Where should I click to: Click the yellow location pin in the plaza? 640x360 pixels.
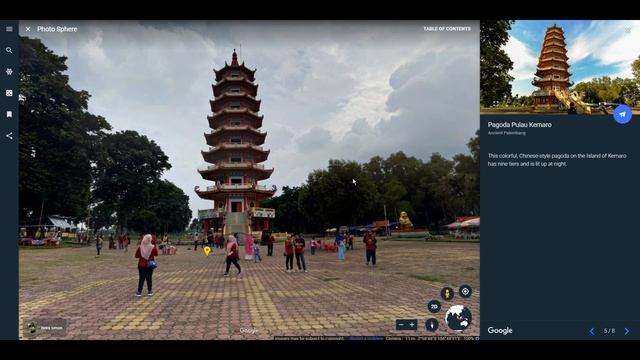click(x=207, y=251)
